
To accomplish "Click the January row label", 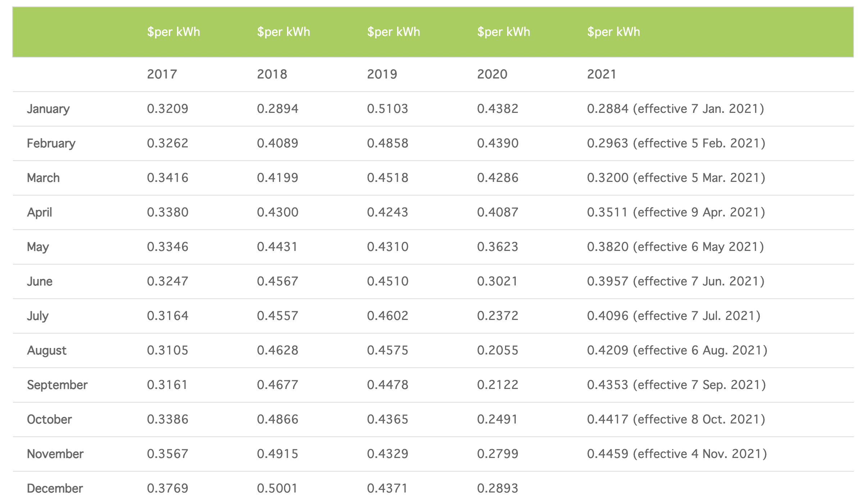I will click(48, 109).
